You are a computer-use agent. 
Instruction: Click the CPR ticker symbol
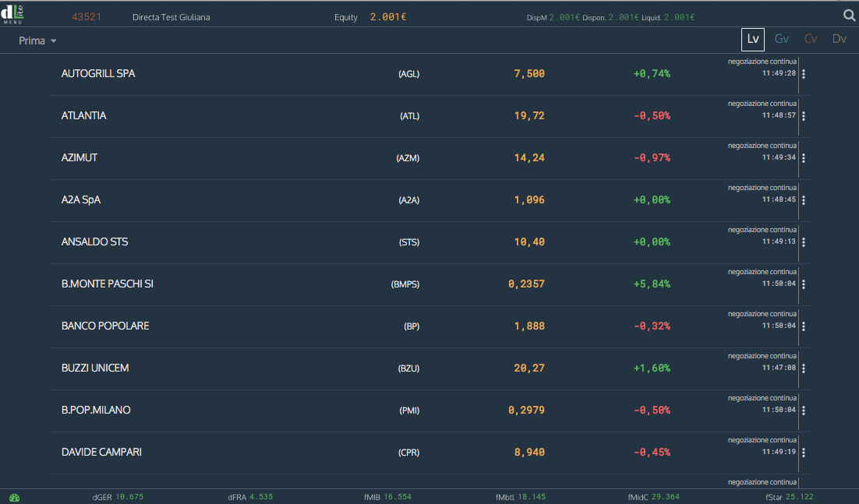click(408, 453)
